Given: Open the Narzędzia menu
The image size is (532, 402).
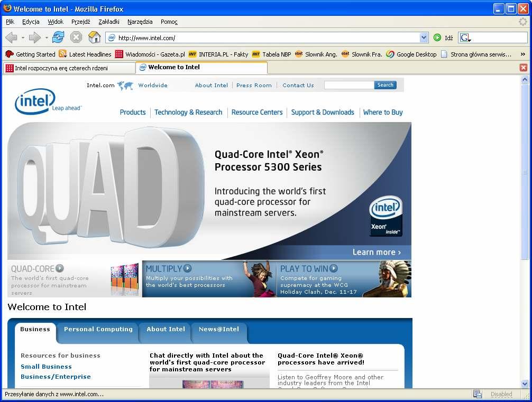Looking at the screenshot, I should [140, 22].
